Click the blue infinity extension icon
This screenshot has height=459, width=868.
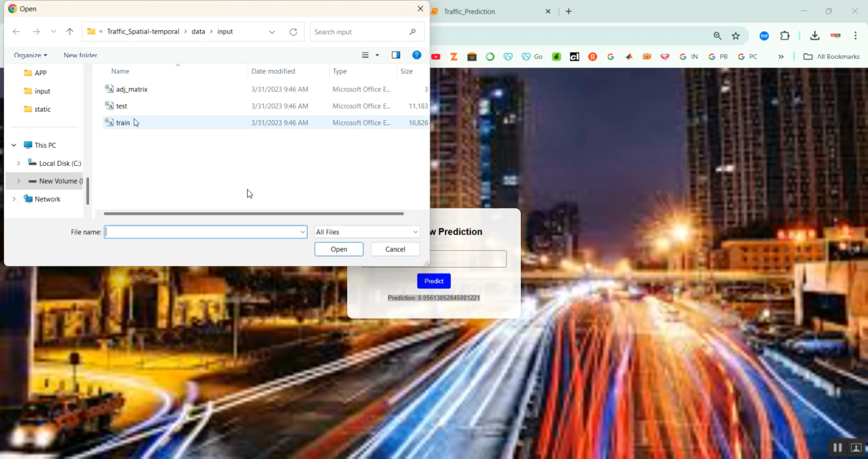pyautogui.click(x=764, y=36)
